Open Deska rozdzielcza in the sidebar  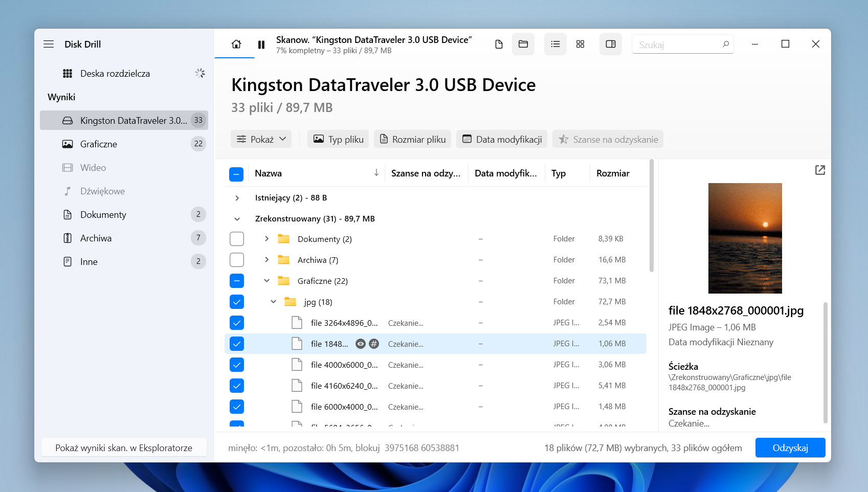point(115,74)
